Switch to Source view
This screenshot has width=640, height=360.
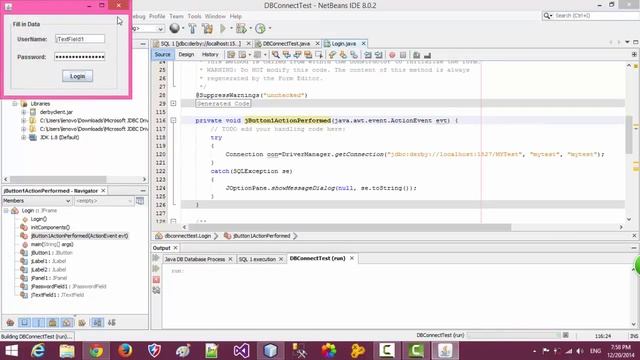pyautogui.click(x=162, y=54)
